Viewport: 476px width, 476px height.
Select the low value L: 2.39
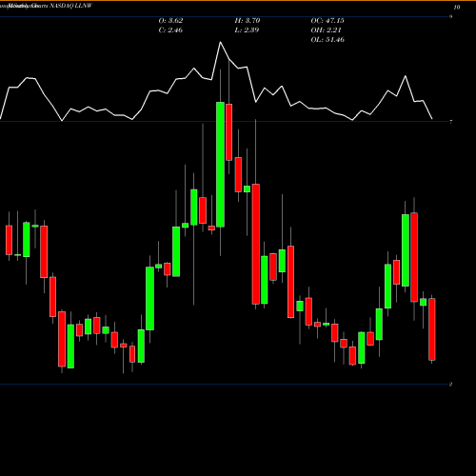click(x=247, y=30)
